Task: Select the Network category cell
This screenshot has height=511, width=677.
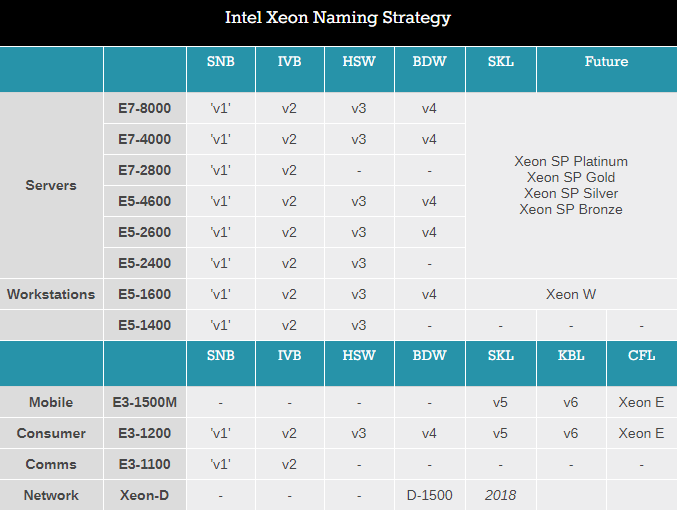Action: click(x=51, y=495)
